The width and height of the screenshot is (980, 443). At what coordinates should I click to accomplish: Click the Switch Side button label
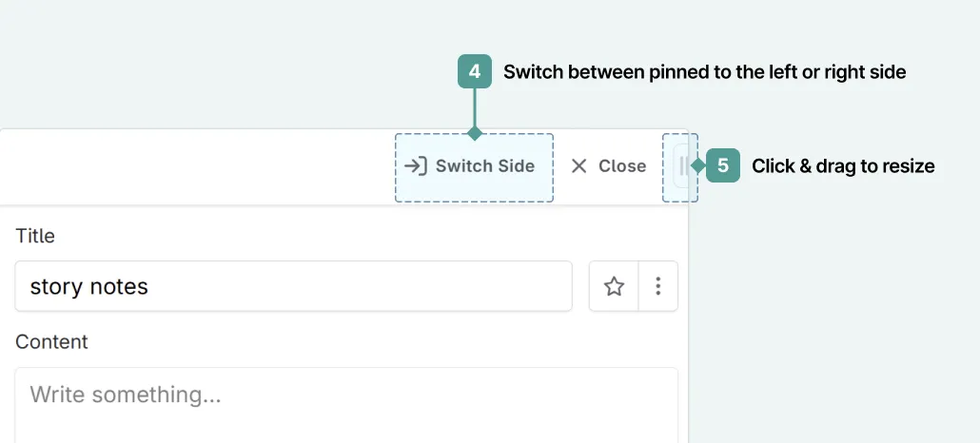coord(485,166)
